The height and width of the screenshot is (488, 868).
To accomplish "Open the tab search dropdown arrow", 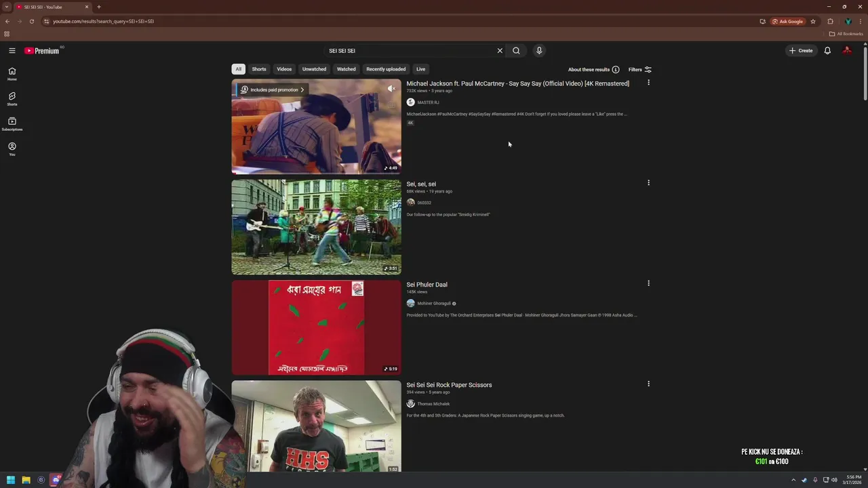I will coord(7,7).
